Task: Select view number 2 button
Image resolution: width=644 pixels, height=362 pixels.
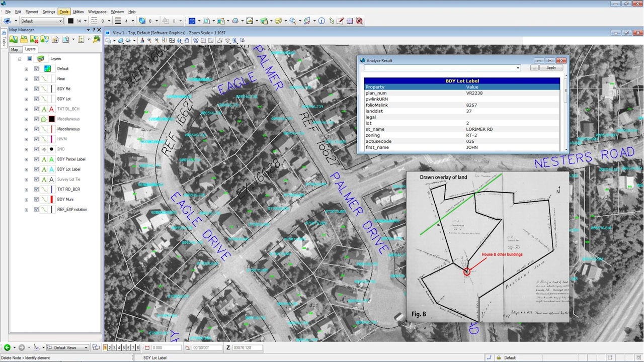Action: [110, 347]
